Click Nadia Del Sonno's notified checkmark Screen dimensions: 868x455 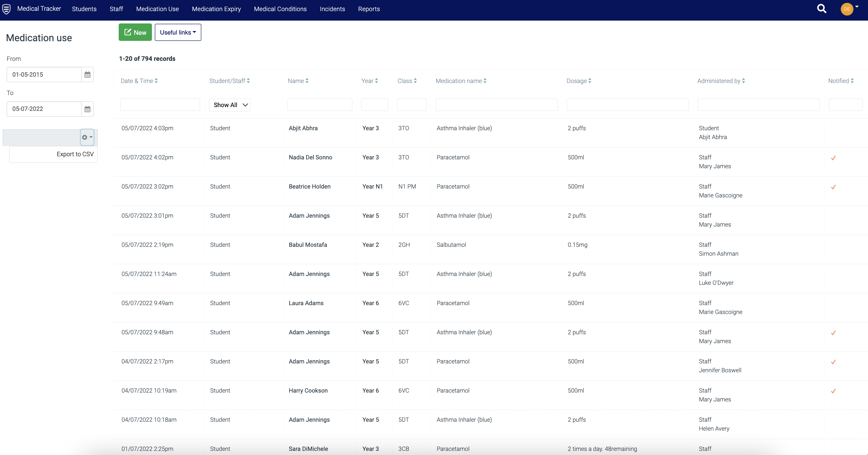833,158
